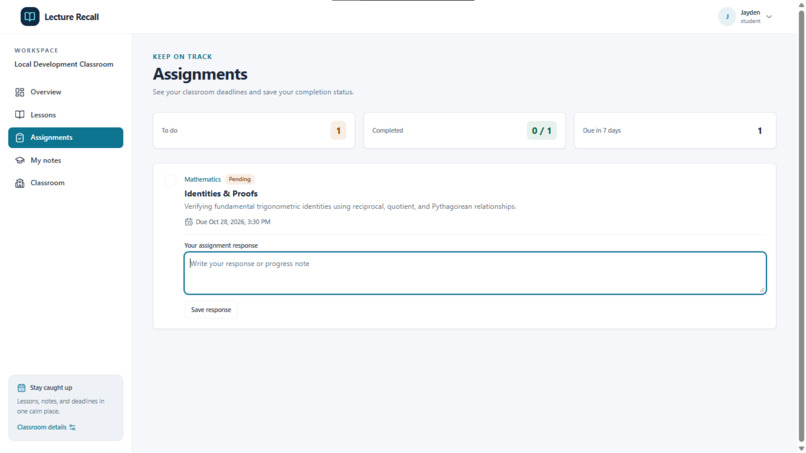Image resolution: width=806 pixels, height=453 pixels.
Task: Click the settings sliders icon after Classroom details
Action: coord(72,427)
